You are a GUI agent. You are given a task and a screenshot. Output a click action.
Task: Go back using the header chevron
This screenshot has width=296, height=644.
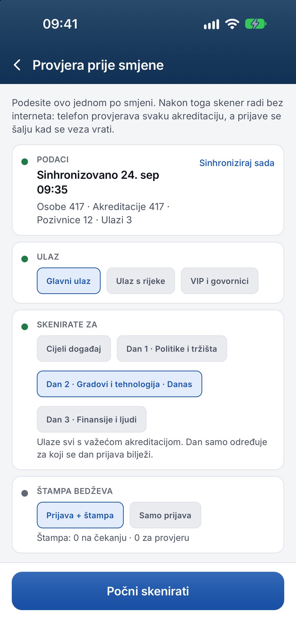17,65
